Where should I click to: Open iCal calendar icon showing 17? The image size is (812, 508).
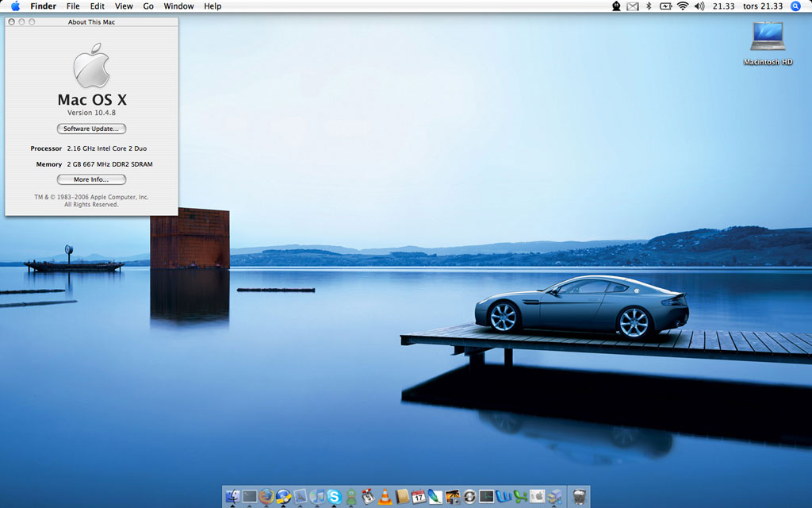coord(419,497)
